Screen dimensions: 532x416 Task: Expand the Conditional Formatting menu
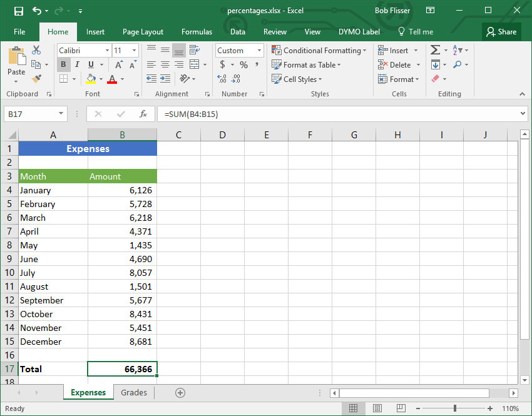coord(319,51)
